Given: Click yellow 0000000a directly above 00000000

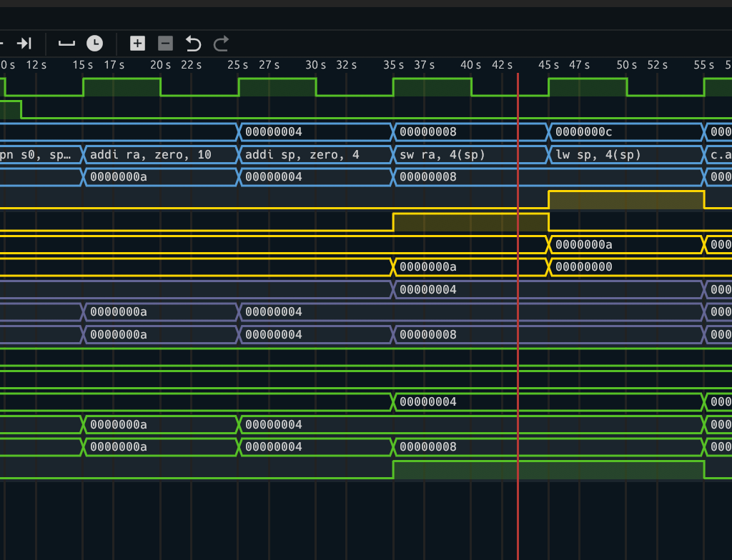Looking at the screenshot, I should click(583, 244).
